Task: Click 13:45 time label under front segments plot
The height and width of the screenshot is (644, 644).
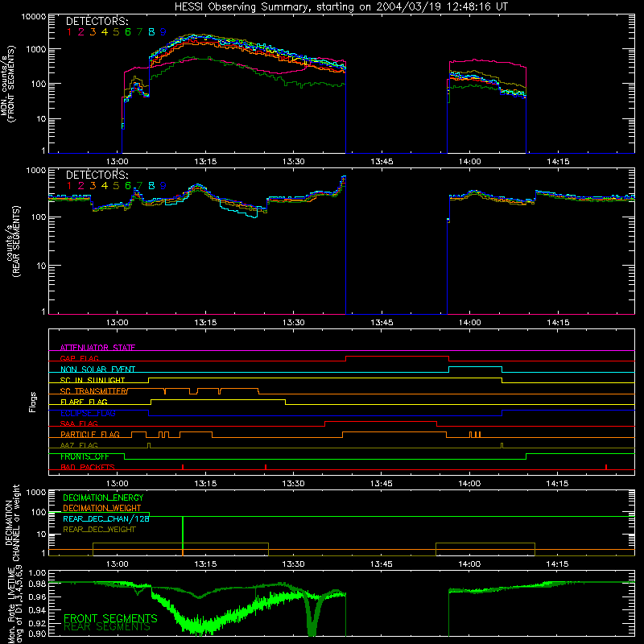Action: click(382, 162)
